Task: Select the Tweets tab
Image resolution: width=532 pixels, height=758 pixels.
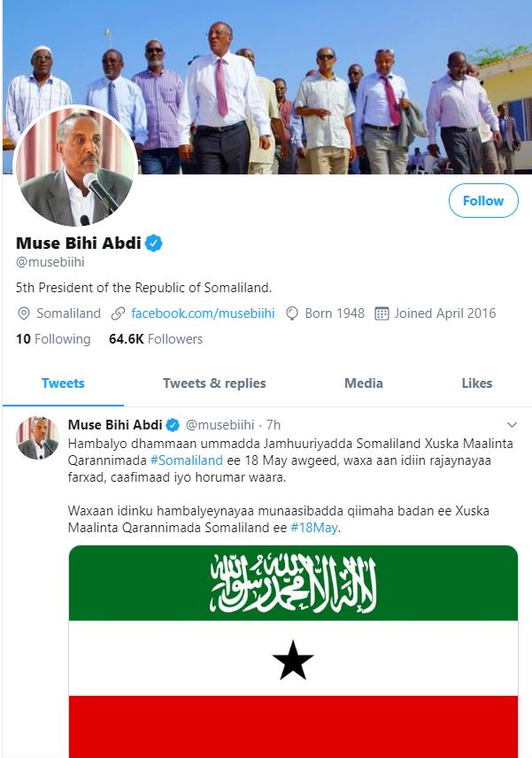Action: (63, 383)
